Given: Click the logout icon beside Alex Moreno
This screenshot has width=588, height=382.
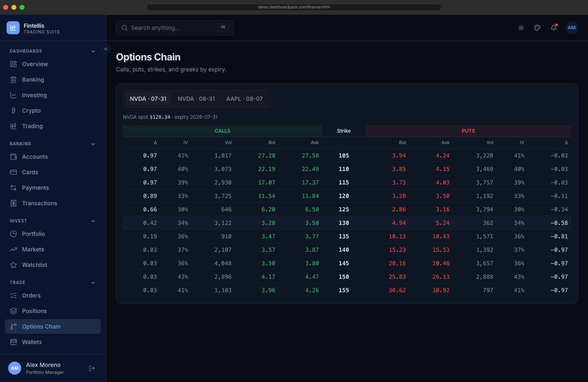Looking at the screenshot, I should pyautogui.click(x=92, y=368).
